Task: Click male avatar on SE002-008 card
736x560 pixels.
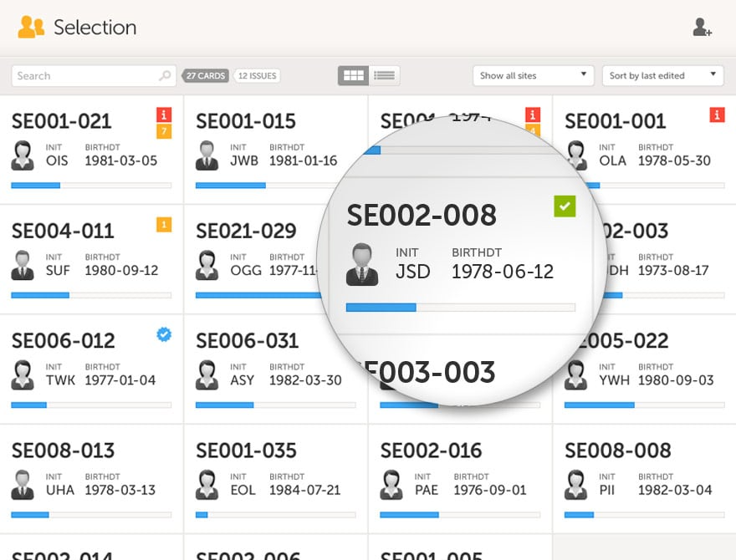Action: point(362,264)
